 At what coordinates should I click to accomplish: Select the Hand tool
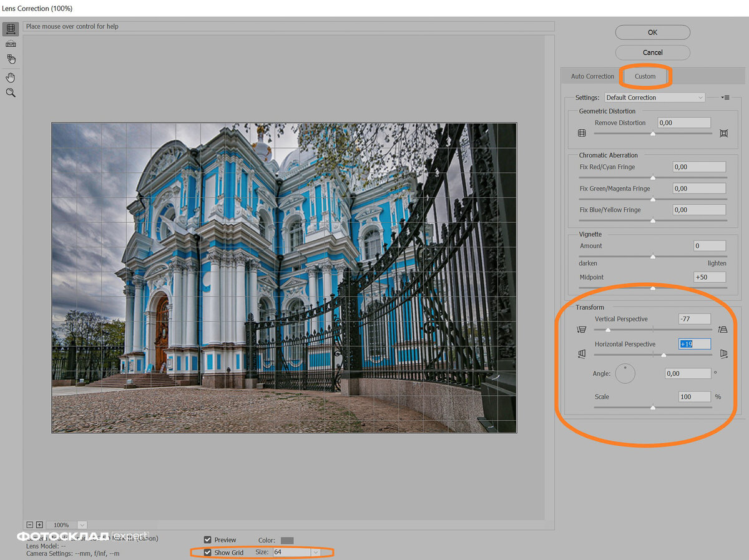click(11, 77)
